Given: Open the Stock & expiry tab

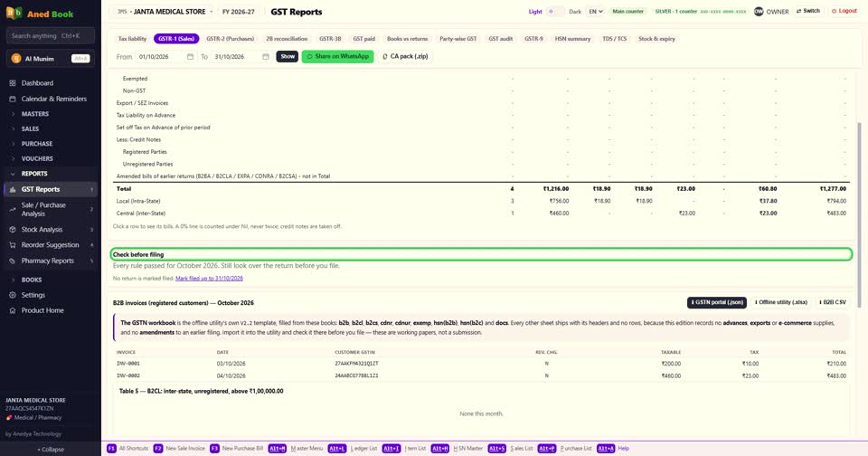Looking at the screenshot, I should click(656, 39).
